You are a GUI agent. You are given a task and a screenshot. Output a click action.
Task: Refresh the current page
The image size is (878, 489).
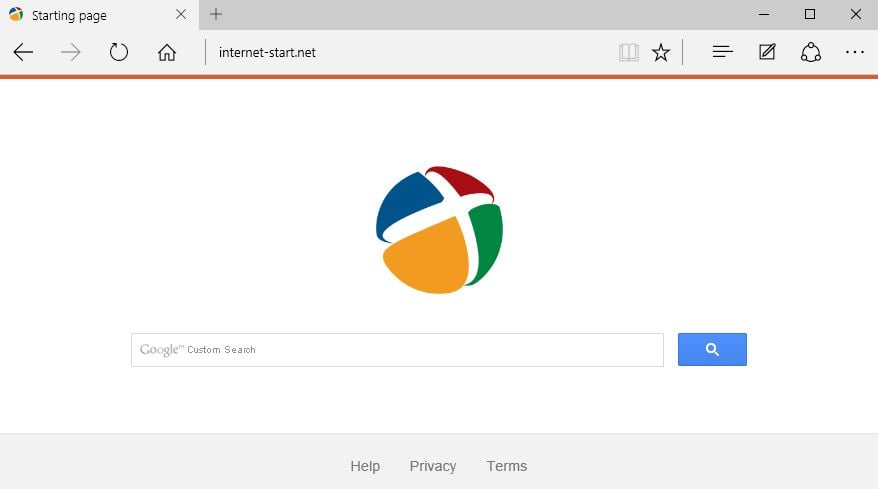119,52
